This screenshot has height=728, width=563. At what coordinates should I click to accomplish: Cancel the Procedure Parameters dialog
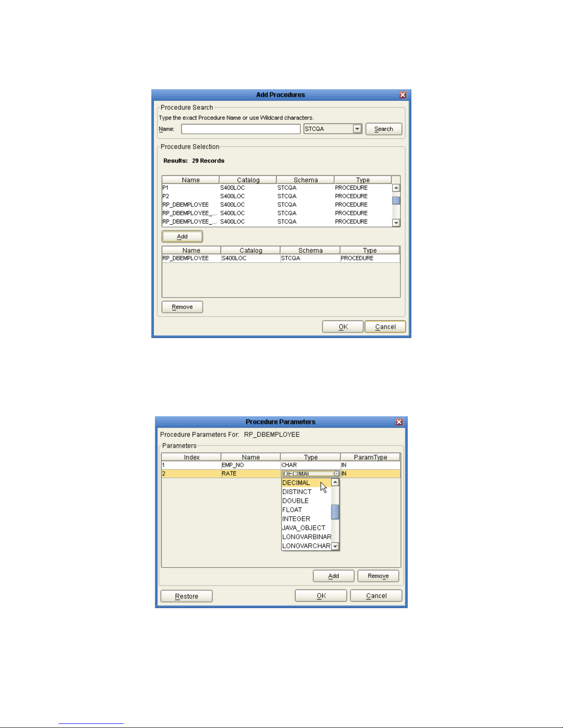pos(376,596)
